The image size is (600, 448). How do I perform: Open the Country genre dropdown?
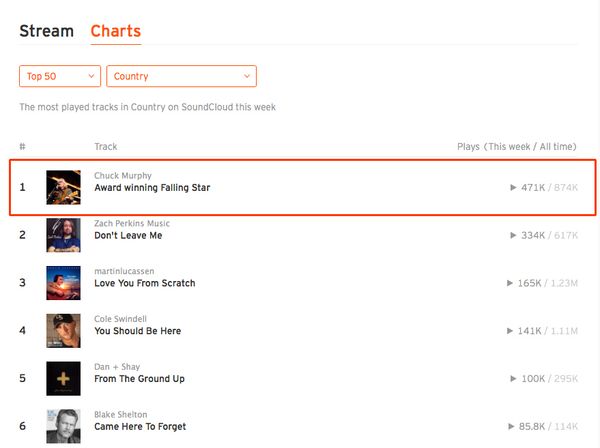coord(181,76)
